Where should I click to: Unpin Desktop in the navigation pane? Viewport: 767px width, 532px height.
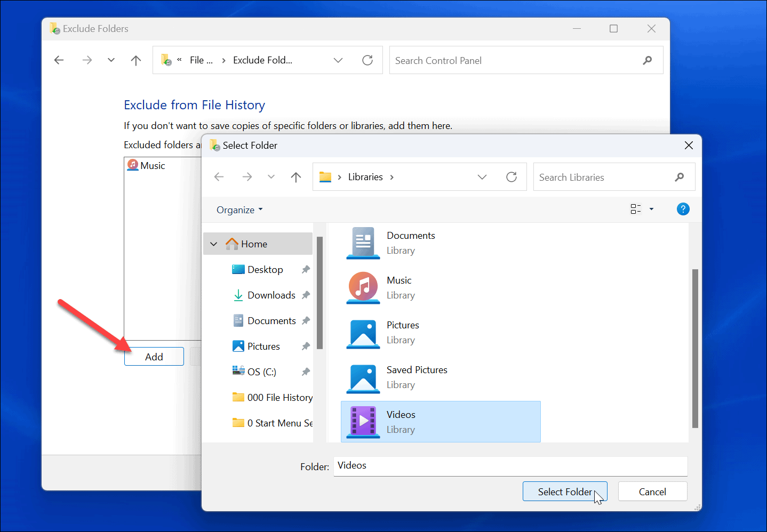(x=305, y=269)
